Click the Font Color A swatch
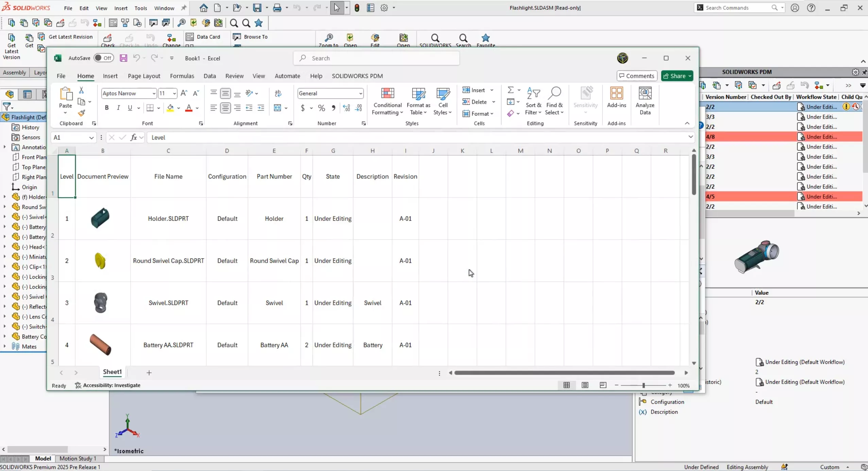The image size is (868, 471). pyautogui.click(x=189, y=108)
